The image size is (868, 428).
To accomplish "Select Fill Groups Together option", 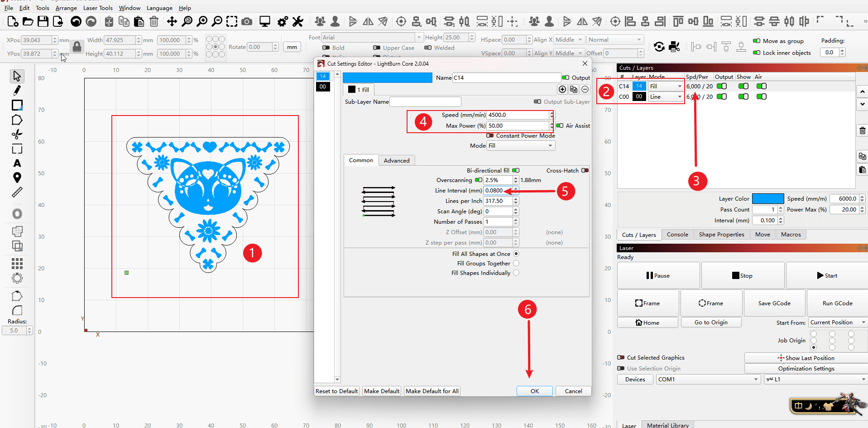I will tap(516, 263).
